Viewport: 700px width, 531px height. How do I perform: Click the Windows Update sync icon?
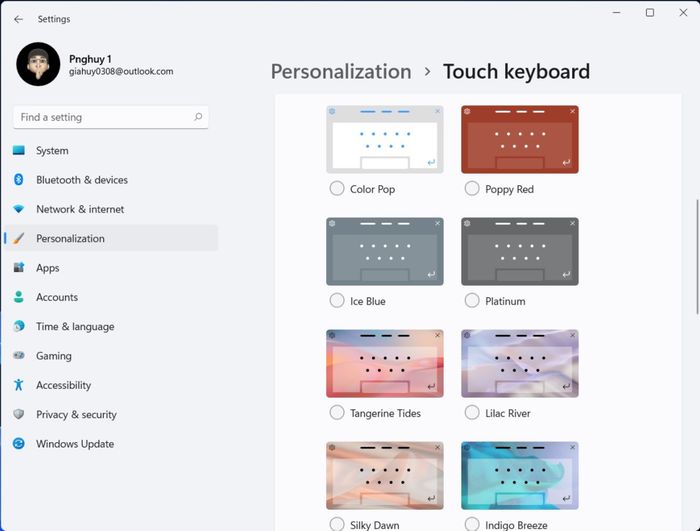(19, 443)
